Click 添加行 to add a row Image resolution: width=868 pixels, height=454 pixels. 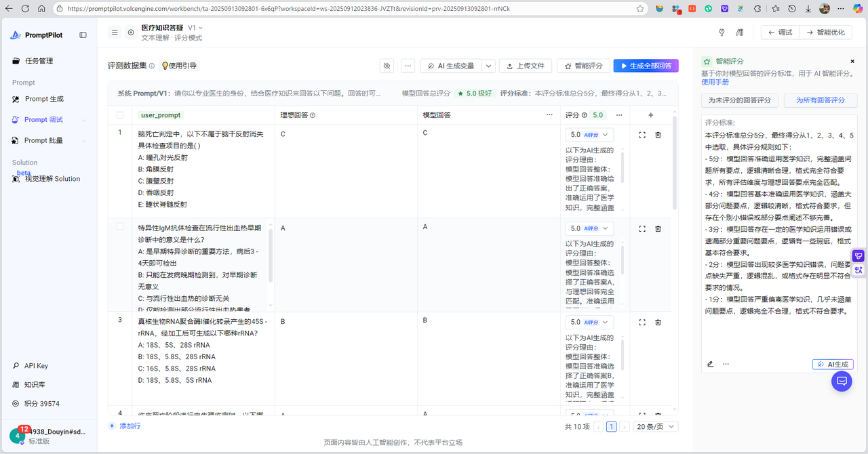125,426
